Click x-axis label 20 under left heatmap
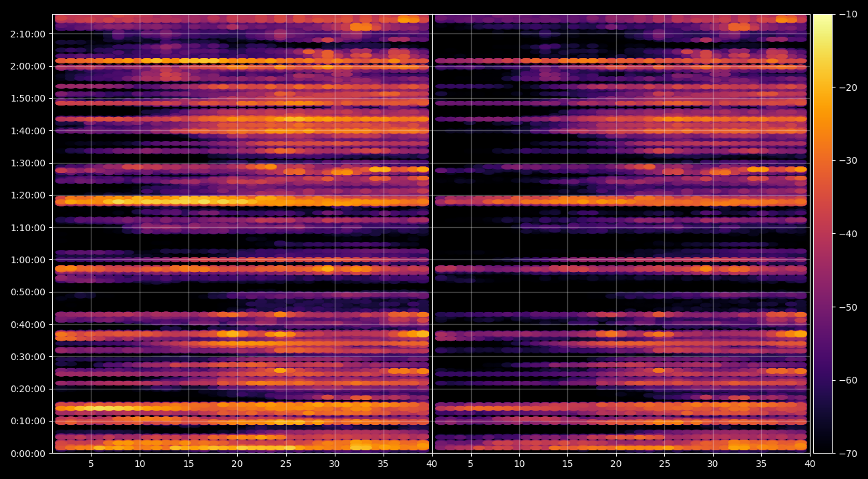This screenshot has width=868, height=479. click(237, 465)
